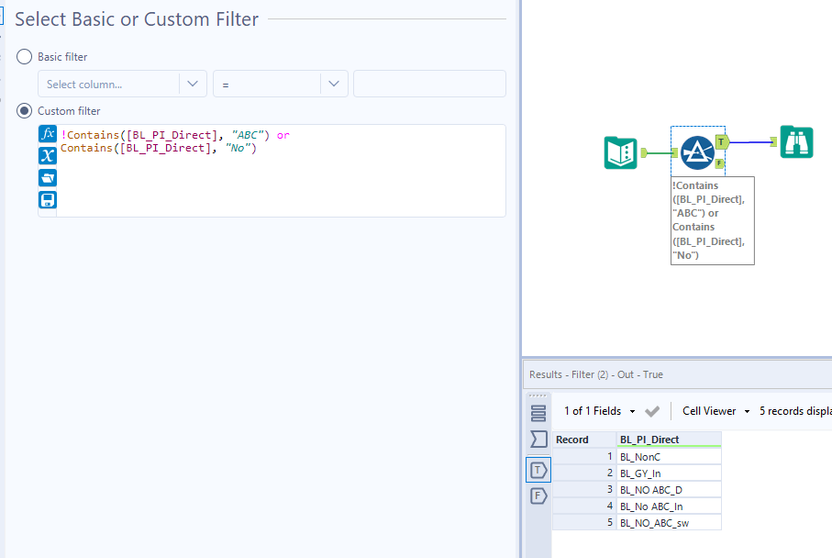Select the Custom filter radio button
Screen dimensions: 832x558
click(x=24, y=111)
